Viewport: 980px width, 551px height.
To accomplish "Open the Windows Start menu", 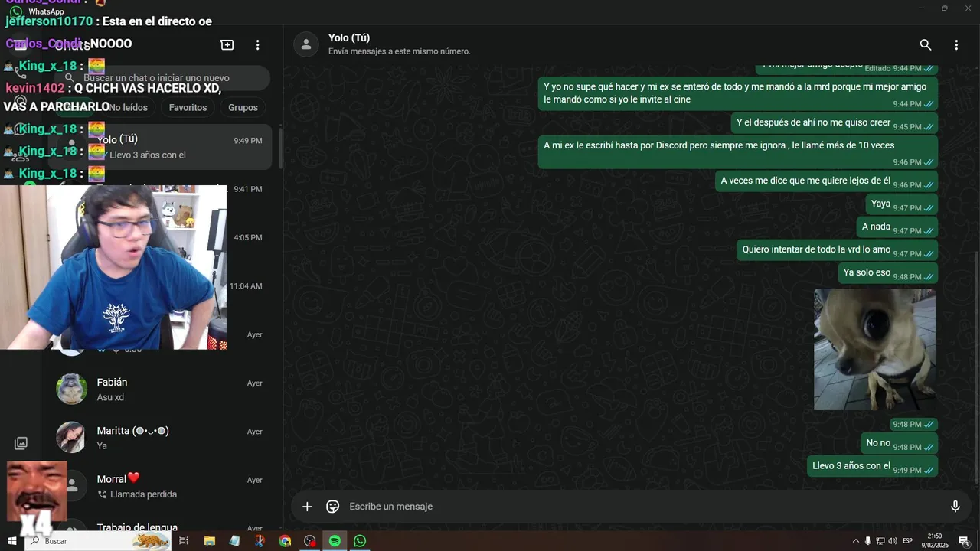I will point(11,541).
